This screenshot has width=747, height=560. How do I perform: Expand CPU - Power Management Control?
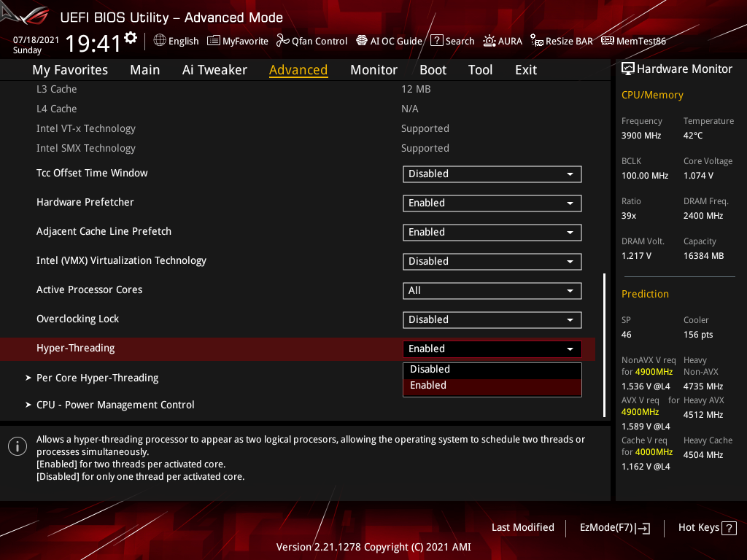(115, 404)
